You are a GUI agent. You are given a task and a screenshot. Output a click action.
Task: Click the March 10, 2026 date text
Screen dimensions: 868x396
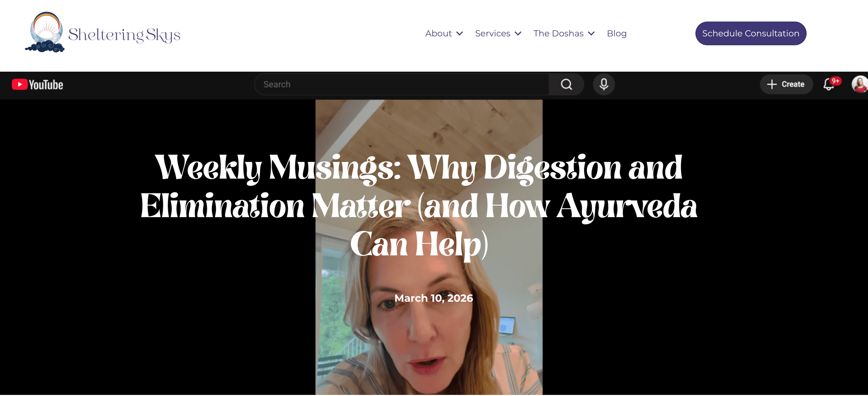434,298
